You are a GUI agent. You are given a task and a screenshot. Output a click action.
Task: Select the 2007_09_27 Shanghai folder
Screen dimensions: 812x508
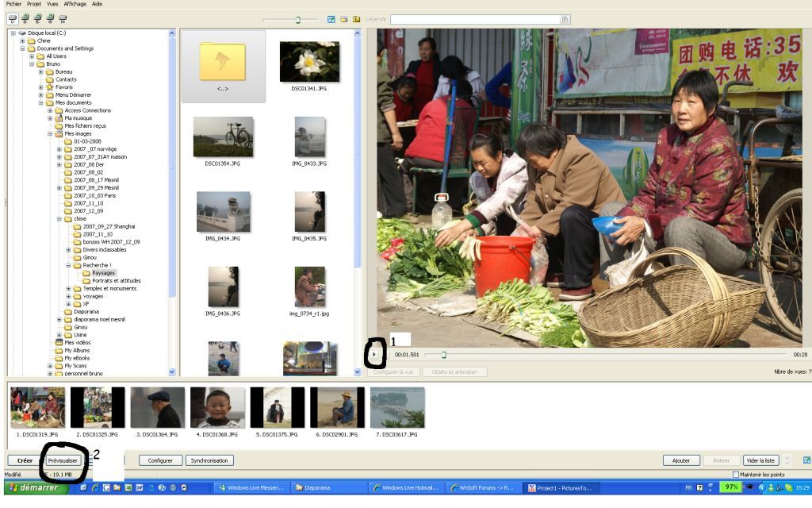coord(109,226)
